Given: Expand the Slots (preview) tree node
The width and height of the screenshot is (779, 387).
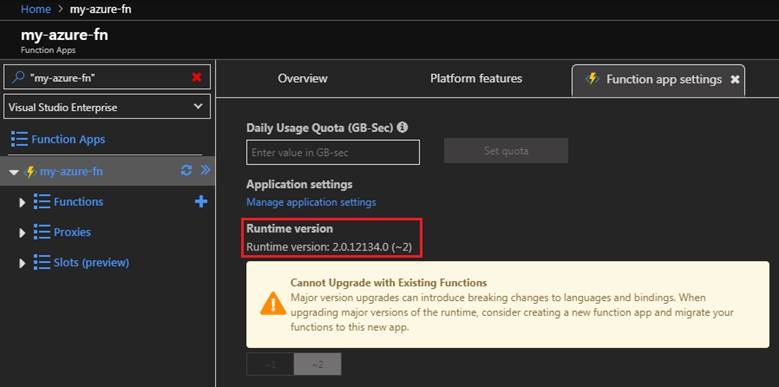Looking at the screenshot, I should point(22,263).
